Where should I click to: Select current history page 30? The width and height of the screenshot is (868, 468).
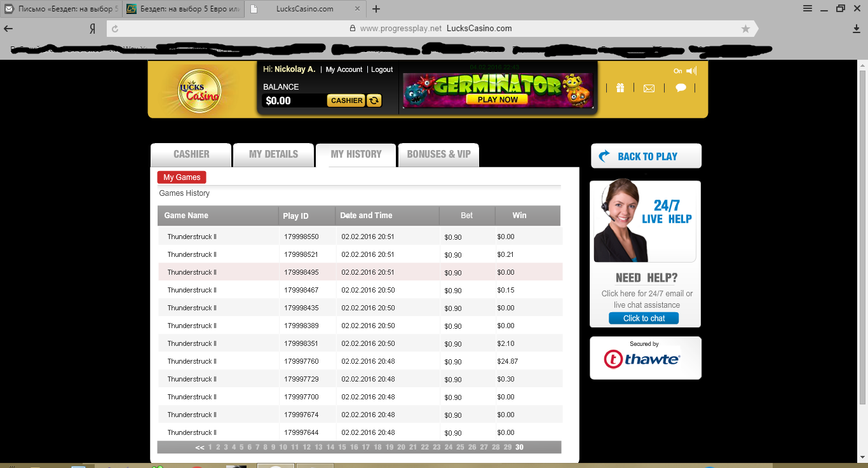pyautogui.click(x=519, y=448)
